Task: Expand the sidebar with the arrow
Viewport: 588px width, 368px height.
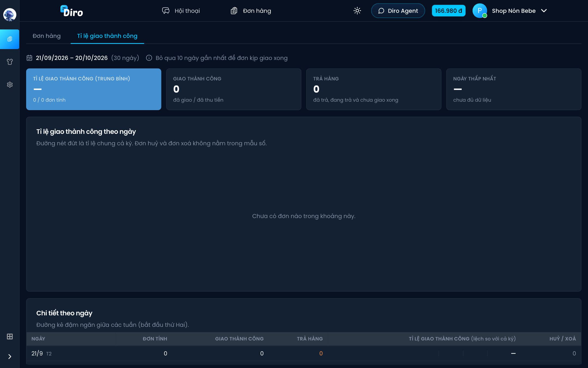Action: click(10, 357)
